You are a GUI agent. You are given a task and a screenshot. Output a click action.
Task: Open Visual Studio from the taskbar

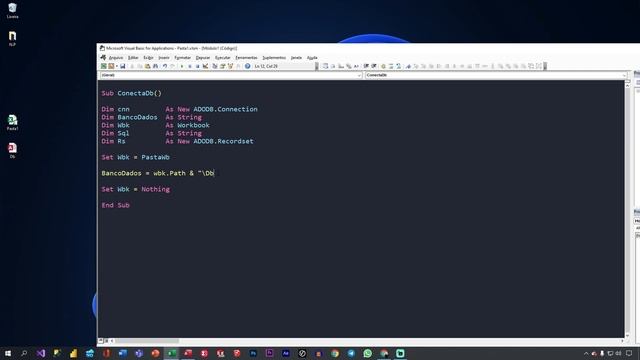pos(40,353)
